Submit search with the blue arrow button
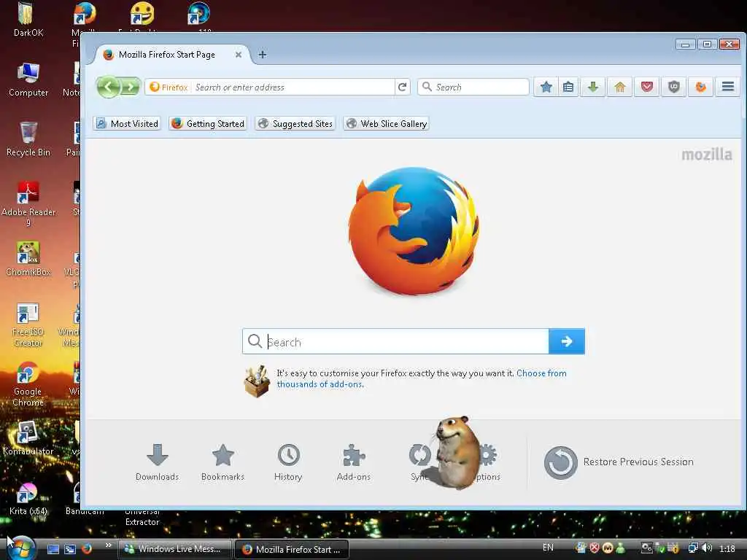 pyautogui.click(x=566, y=341)
